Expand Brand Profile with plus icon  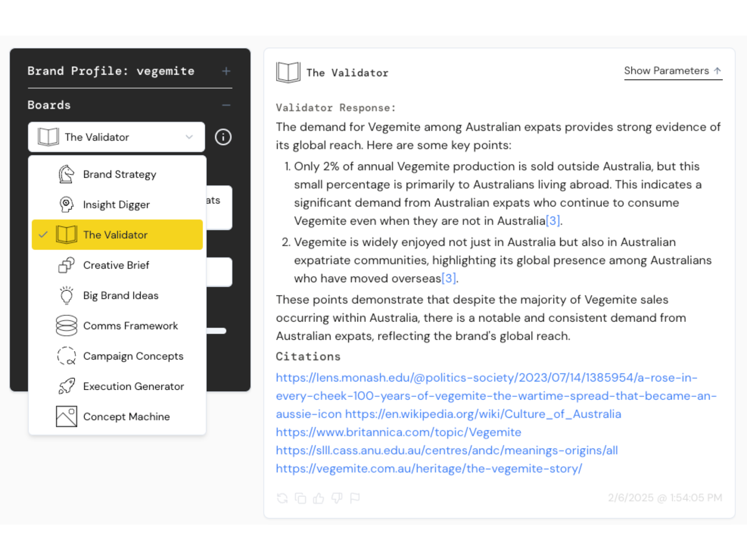[x=226, y=71]
